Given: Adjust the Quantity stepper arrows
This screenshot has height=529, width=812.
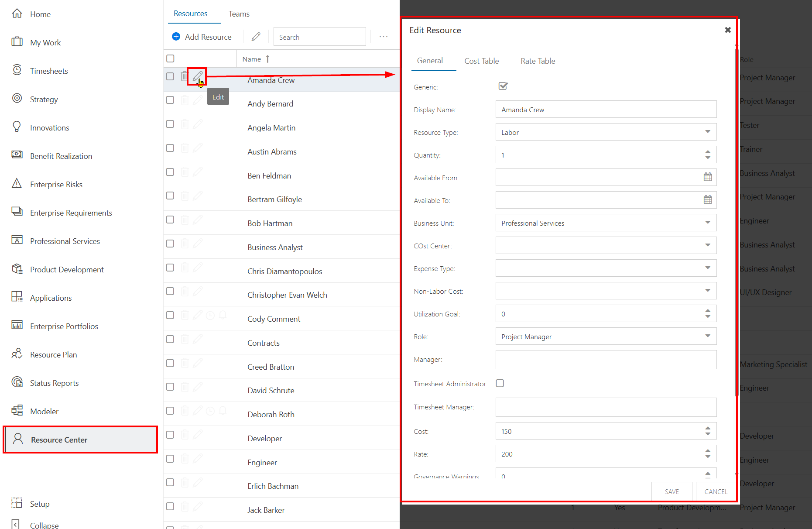Looking at the screenshot, I should [708, 155].
